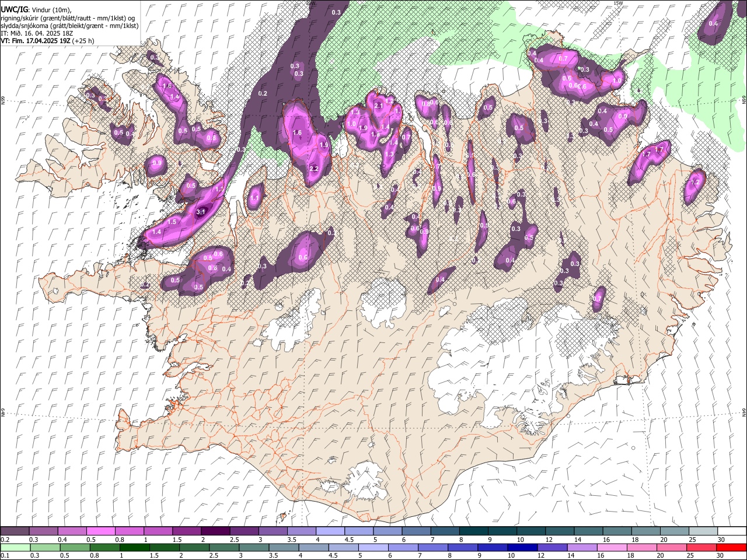Click the white Hofsjökull glacier in central Iceland
Viewport: 747px width, 560px height.
click(x=382, y=303)
